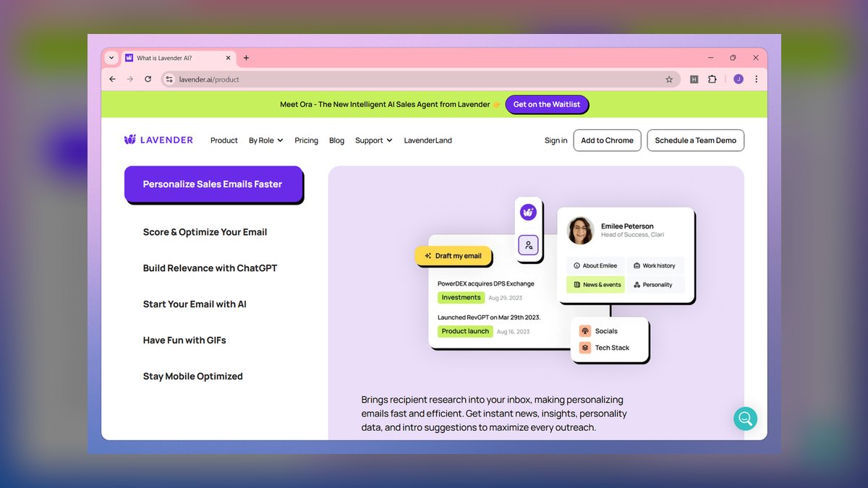
Task: Click the browser back arrow
Action: pos(112,80)
